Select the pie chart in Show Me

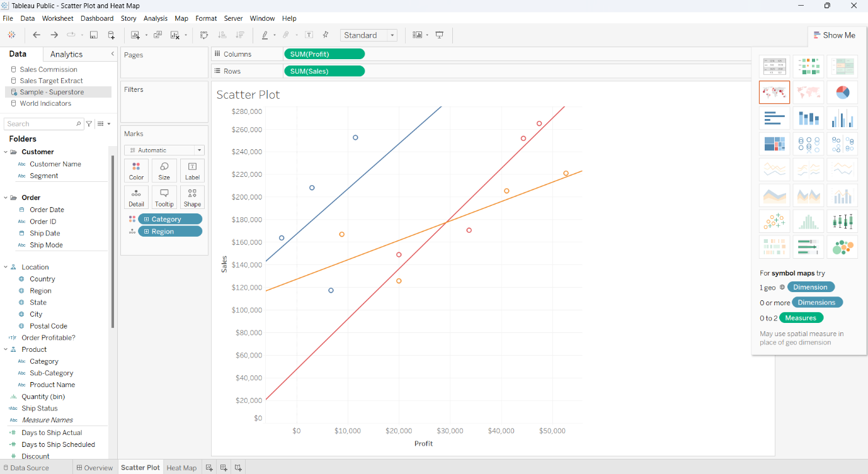[x=842, y=92]
